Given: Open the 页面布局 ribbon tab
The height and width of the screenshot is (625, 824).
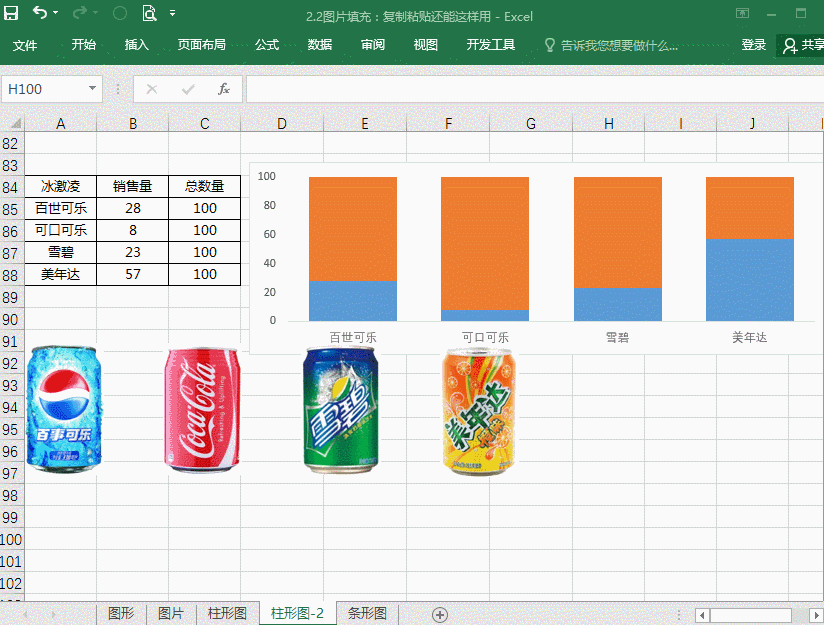Looking at the screenshot, I should point(202,45).
